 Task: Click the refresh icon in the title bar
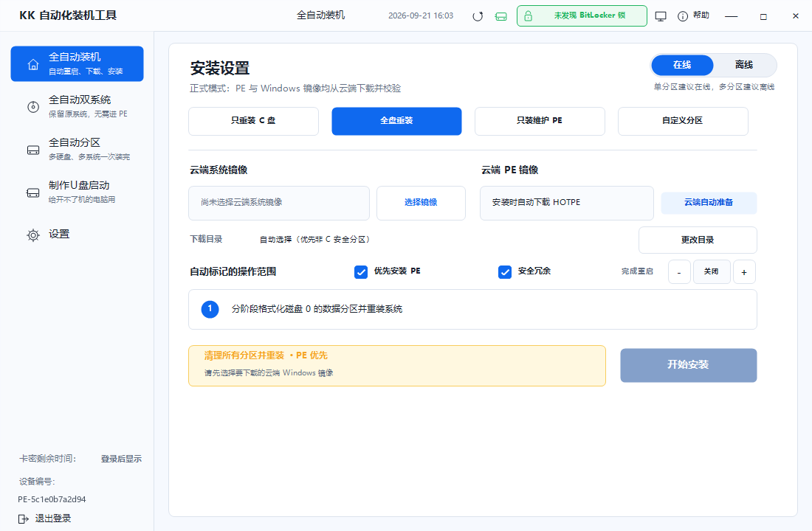coord(478,16)
